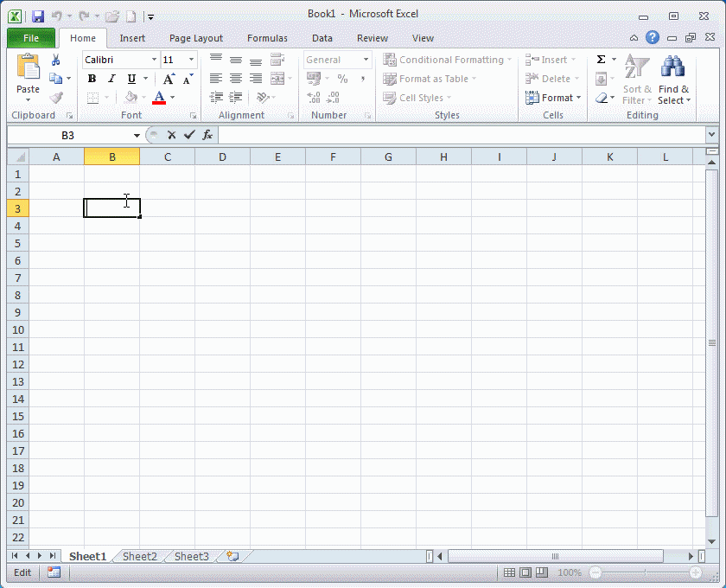This screenshot has height=588, width=726.
Task: Click the Increase Font Size icon
Action: click(169, 77)
